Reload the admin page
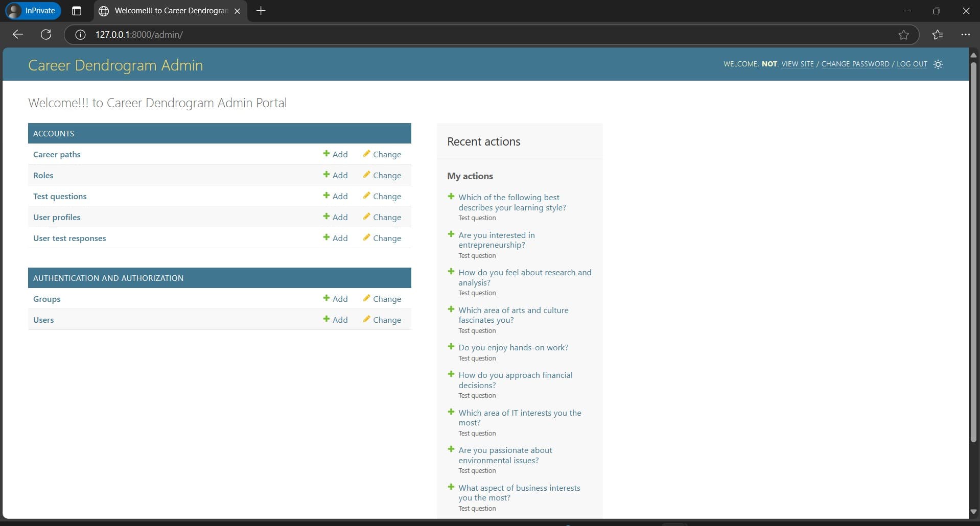Screen dimensions: 980x526 46,34
